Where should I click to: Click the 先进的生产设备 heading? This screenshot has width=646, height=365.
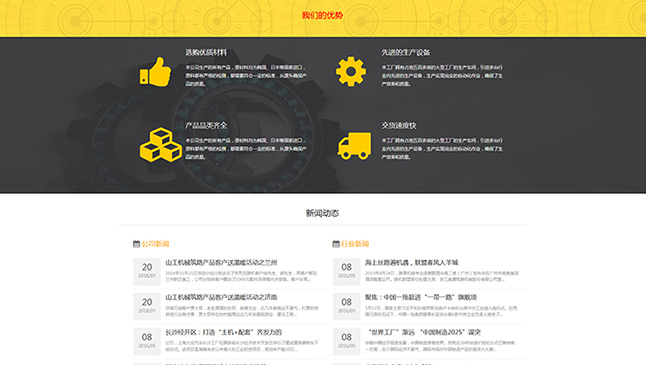click(x=405, y=52)
